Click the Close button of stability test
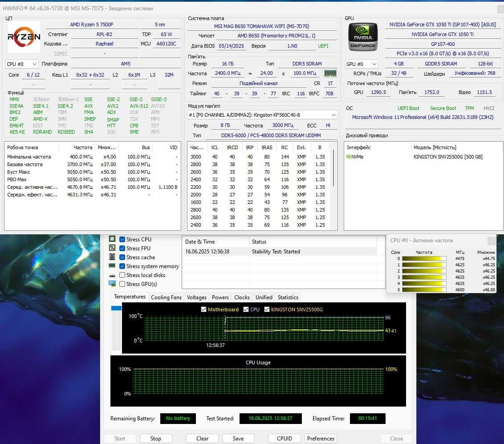The image size is (504, 444). pyautogui.click(x=396, y=439)
